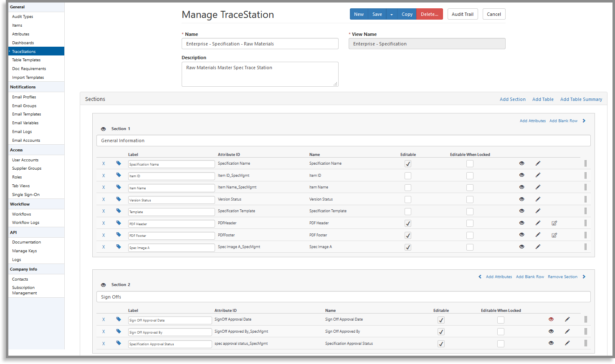Click tag icon for PDF Header row
This screenshot has height=364, width=615.
(119, 223)
